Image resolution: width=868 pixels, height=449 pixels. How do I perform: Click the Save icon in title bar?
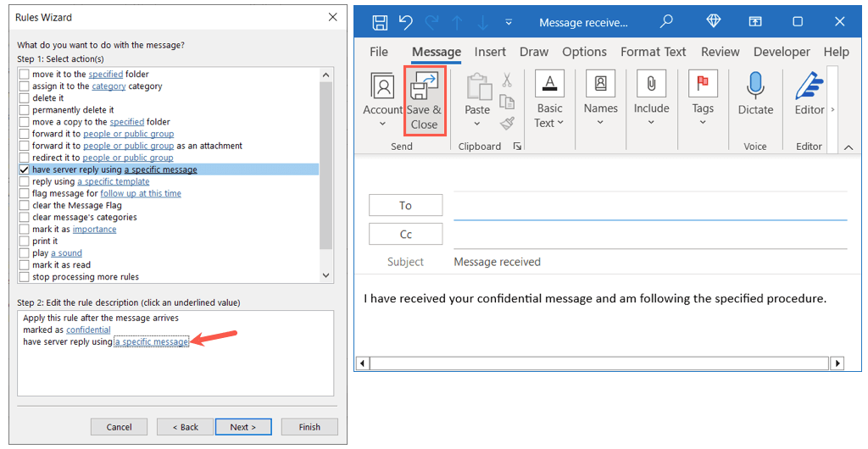pos(380,22)
